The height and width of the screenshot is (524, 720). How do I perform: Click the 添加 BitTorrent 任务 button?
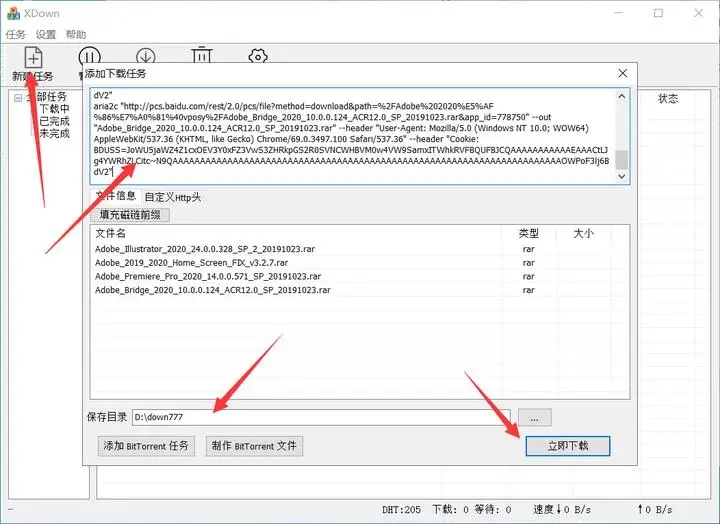pos(146,446)
